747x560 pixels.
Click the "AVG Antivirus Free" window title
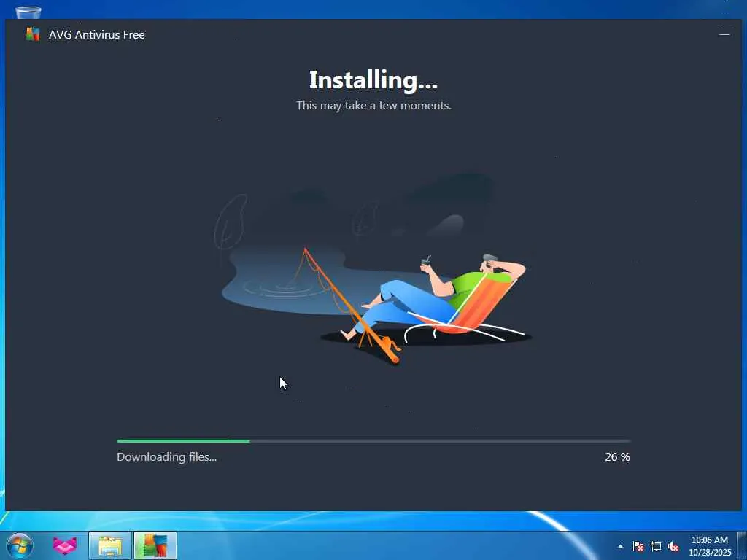97,35
